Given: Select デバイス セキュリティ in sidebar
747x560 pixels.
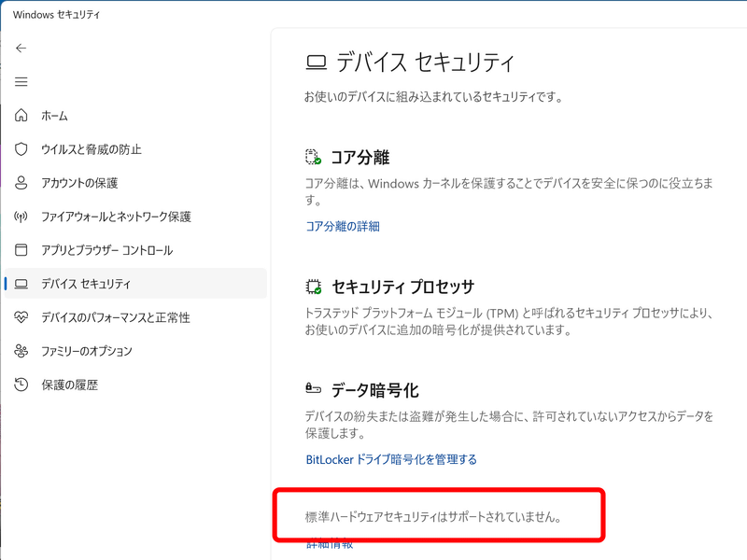Looking at the screenshot, I should point(135,284).
